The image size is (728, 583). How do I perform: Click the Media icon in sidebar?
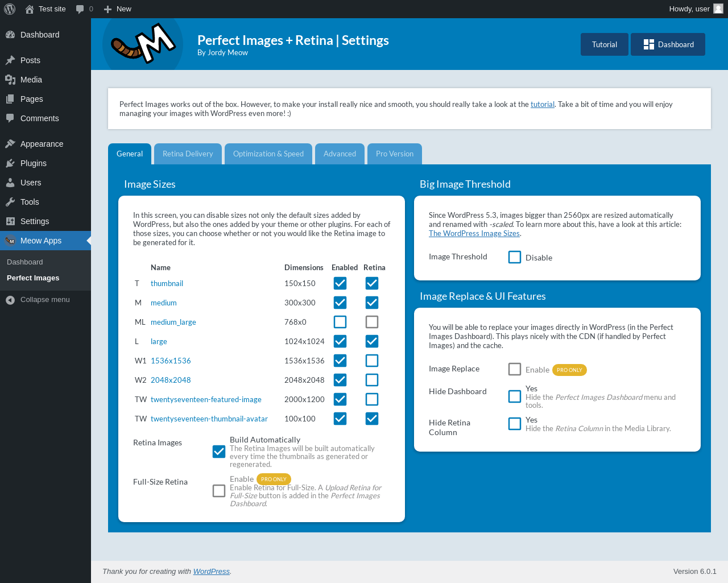(x=10, y=80)
